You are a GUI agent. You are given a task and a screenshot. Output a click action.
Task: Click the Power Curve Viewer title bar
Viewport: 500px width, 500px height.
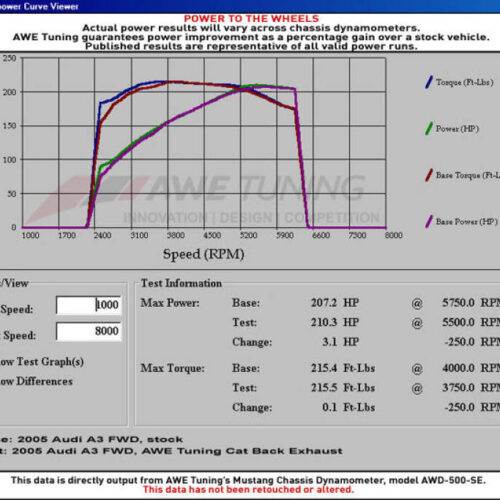coord(250,6)
